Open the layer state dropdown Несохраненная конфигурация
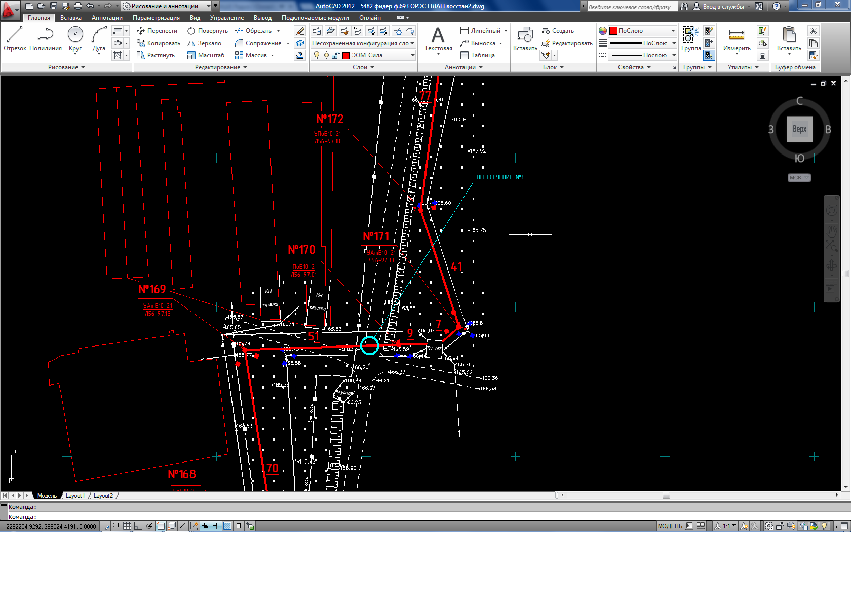Screen dimensions: 851x616 click(363, 43)
